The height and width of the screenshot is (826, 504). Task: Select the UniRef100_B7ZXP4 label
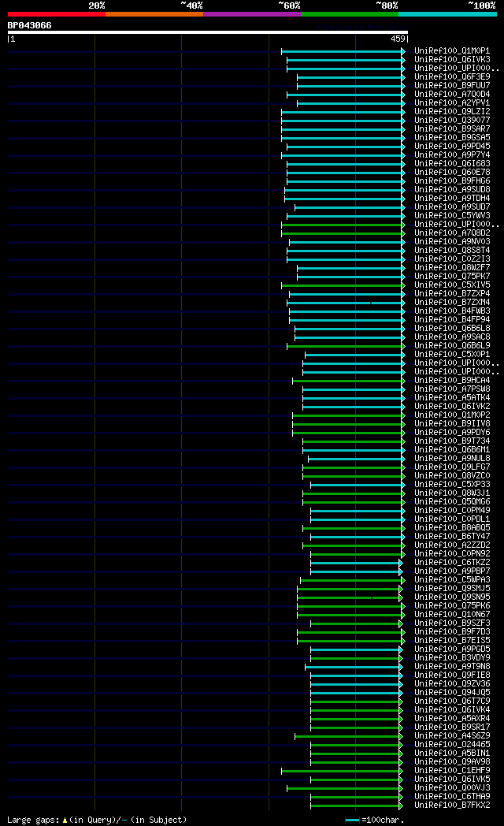(x=452, y=293)
